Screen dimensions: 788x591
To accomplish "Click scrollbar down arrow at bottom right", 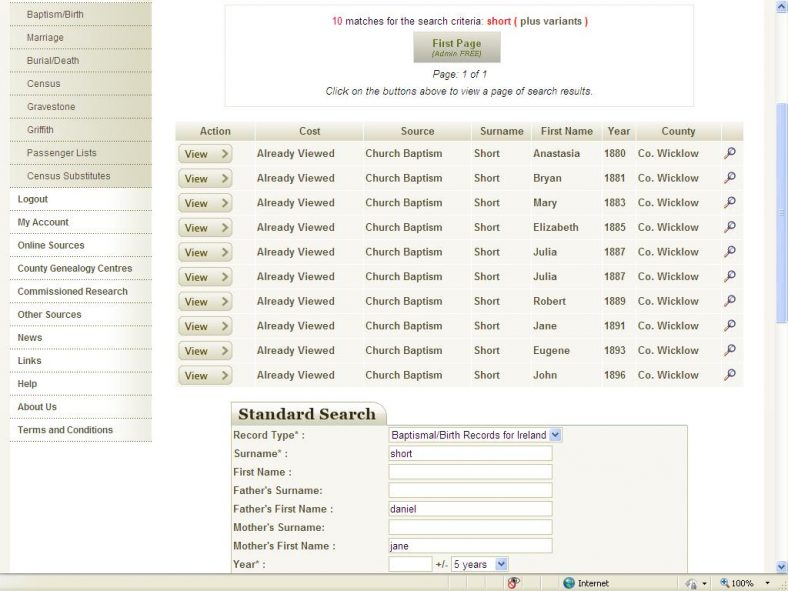I will [781, 566].
